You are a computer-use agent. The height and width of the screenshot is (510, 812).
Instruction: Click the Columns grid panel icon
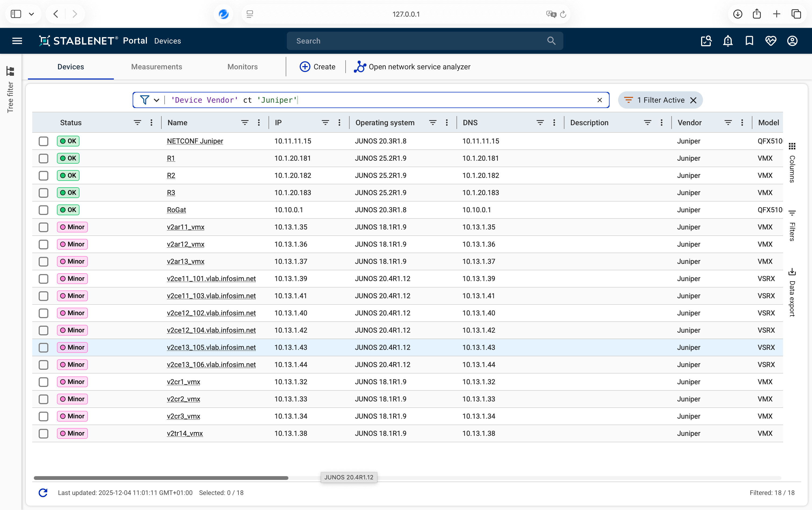point(792,146)
